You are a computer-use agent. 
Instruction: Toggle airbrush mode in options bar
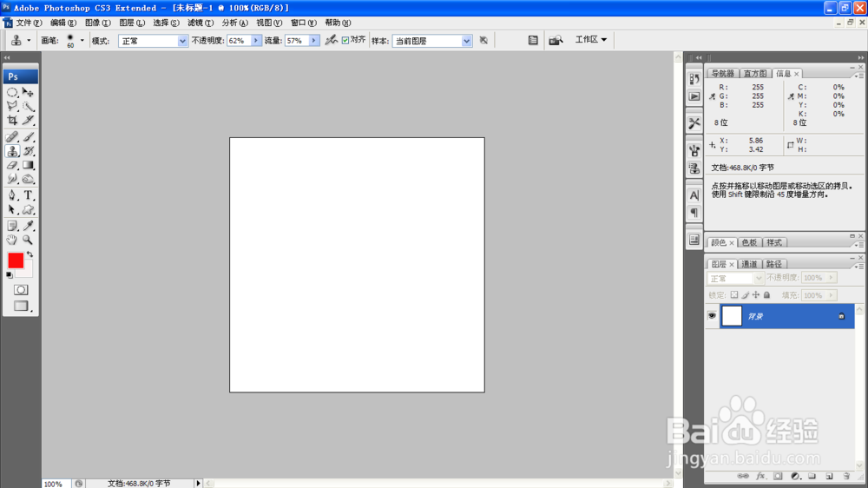coord(331,40)
